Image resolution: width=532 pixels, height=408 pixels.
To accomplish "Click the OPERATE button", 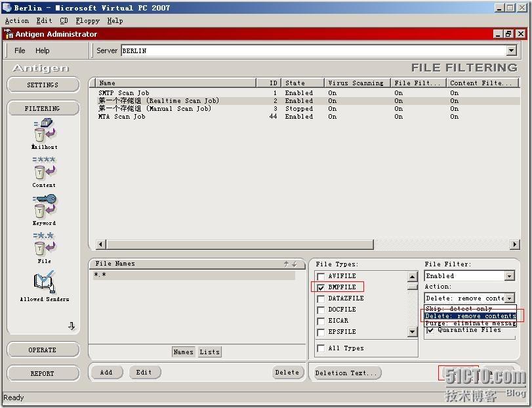I will point(43,350).
